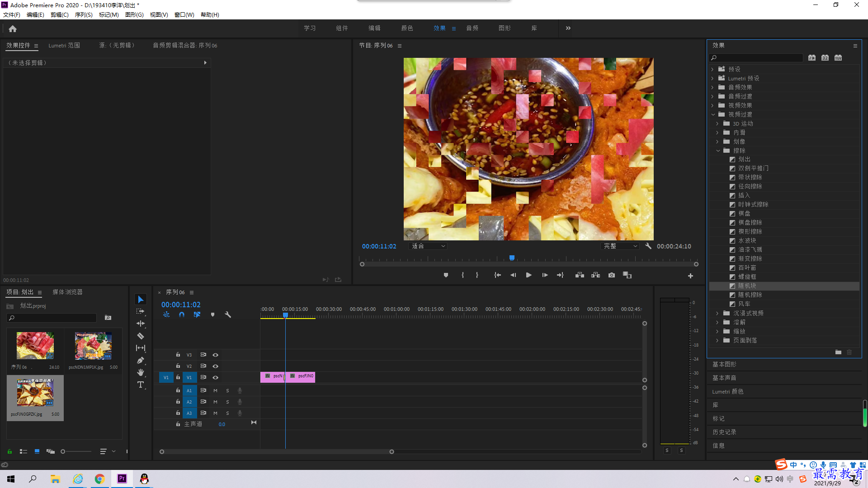Select the Ripple Edit tool
Screen dimensions: 868x488
pyautogui.click(x=141, y=324)
